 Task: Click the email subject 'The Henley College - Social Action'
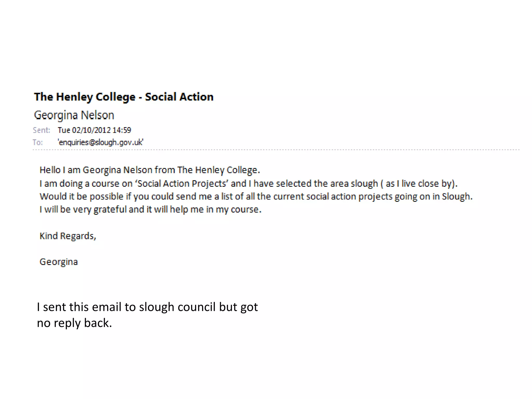pos(124,97)
